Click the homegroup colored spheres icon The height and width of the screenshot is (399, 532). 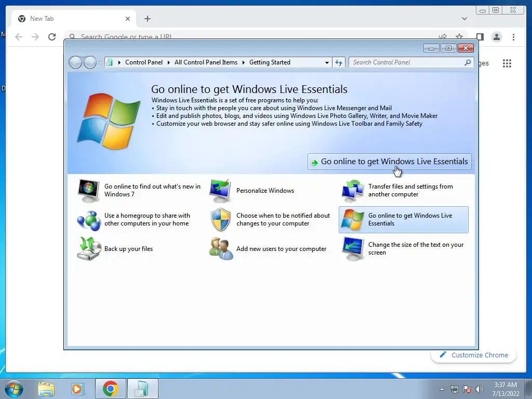click(88, 220)
